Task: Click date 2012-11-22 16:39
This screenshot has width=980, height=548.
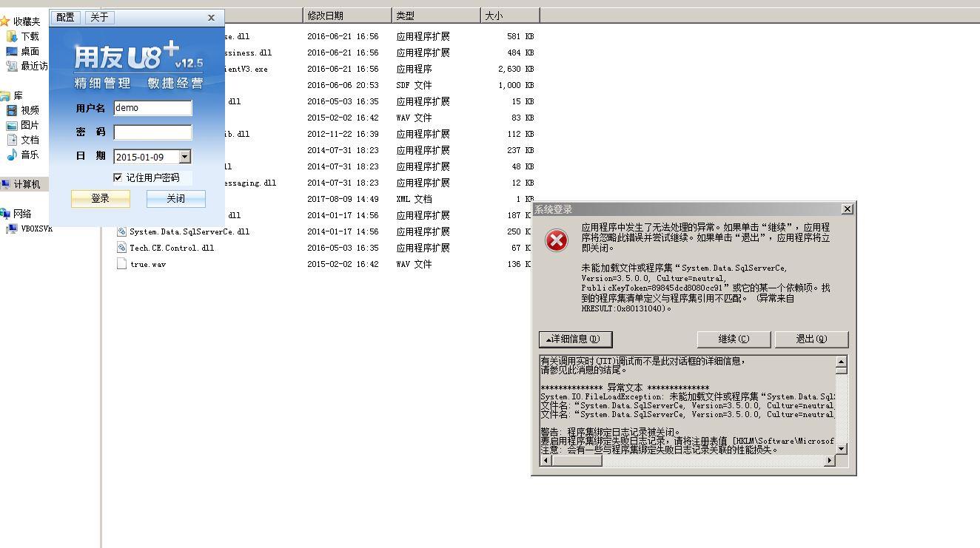Action: coord(343,134)
